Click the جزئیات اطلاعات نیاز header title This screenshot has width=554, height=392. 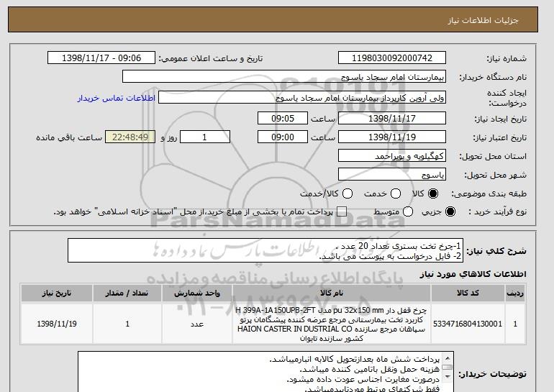[x=483, y=20]
